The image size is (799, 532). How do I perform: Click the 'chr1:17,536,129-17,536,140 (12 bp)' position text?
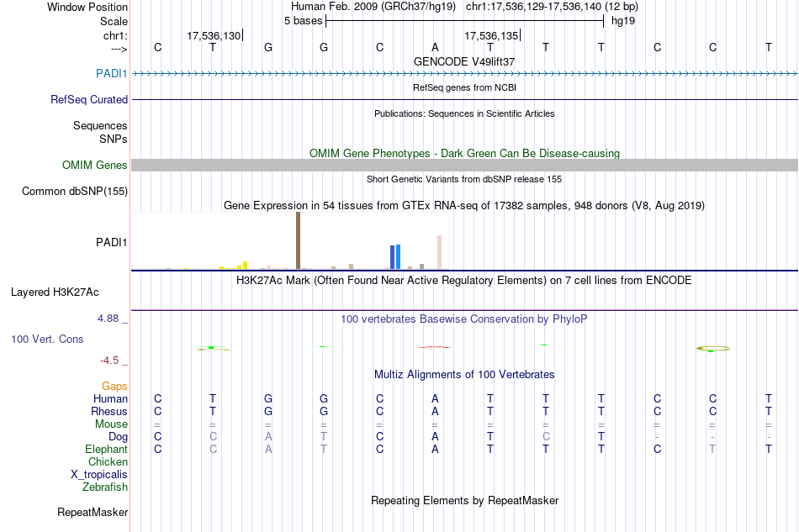click(x=552, y=7)
